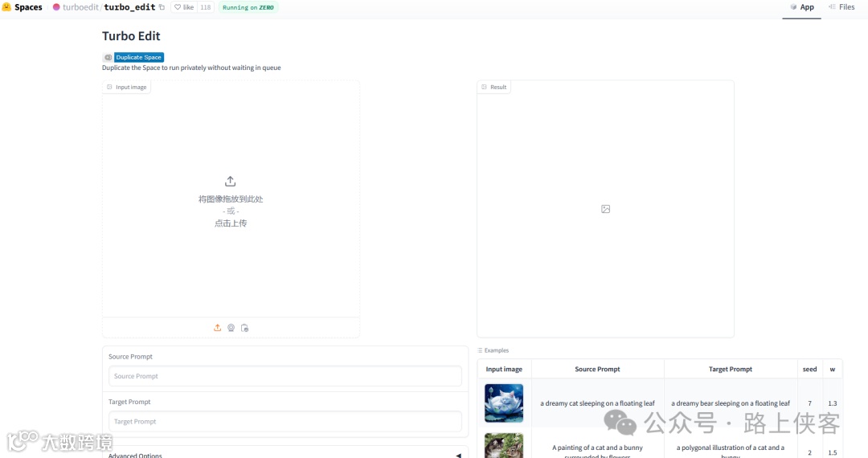868x458 pixels.
Task: Click the upload arrow icon in drop zone
Action: coord(231,182)
